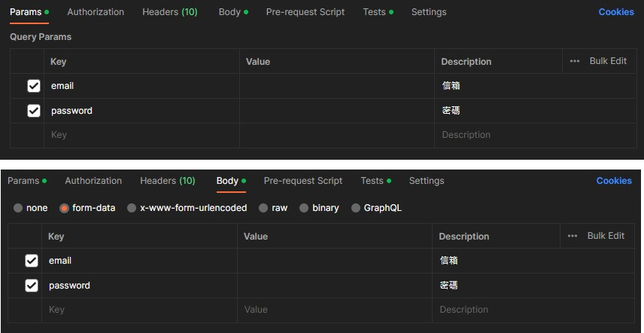Image resolution: width=644 pixels, height=333 pixels.
Task: Open the Cookies link above the form-data table
Action: pyautogui.click(x=614, y=181)
